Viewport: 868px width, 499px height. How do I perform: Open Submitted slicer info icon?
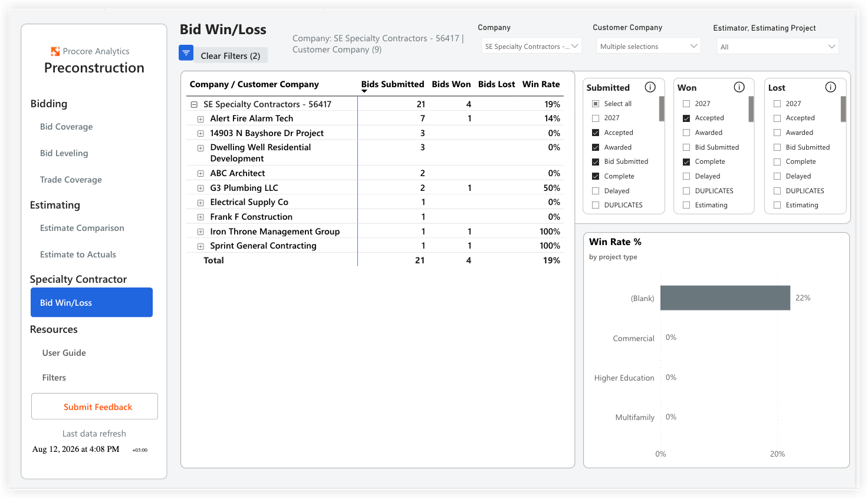tap(650, 87)
